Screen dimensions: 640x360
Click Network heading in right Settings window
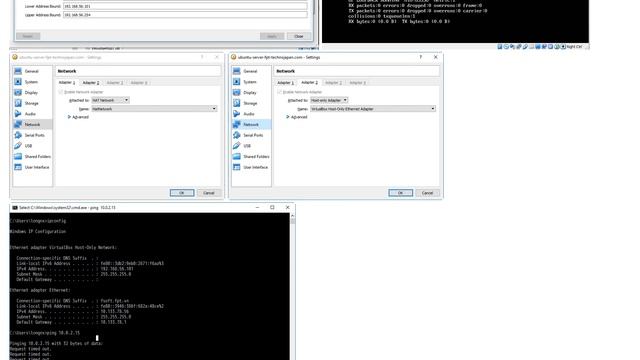point(285,71)
